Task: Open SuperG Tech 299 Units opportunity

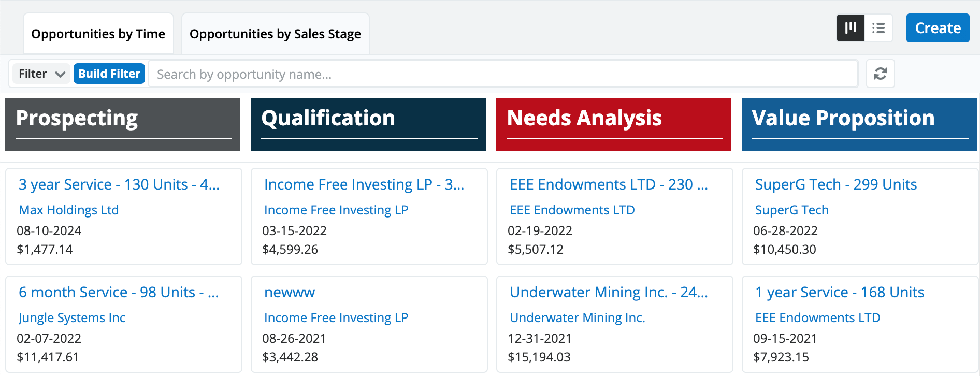Action: (835, 184)
